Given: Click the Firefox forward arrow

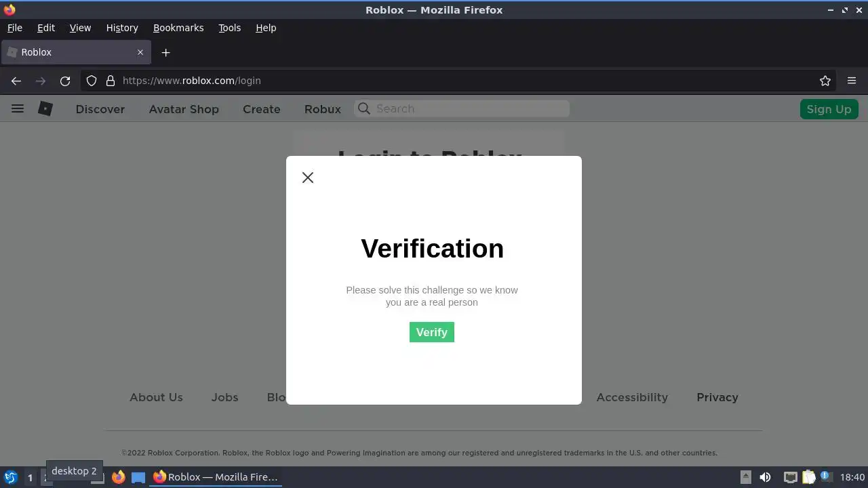Looking at the screenshot, I should [41, 81].
